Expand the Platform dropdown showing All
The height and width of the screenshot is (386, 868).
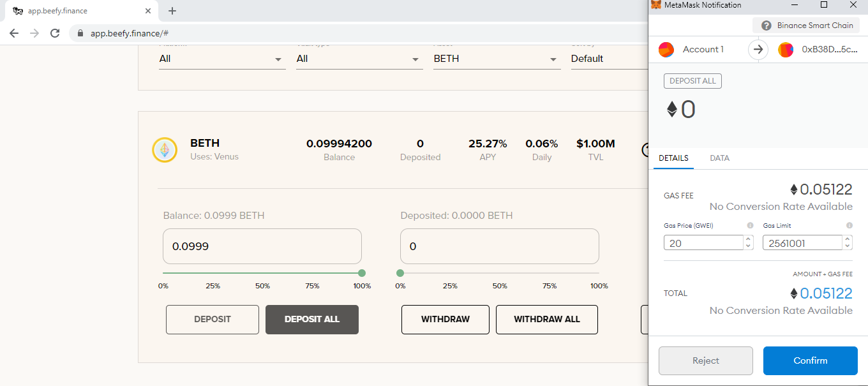(x=222, y=59)
